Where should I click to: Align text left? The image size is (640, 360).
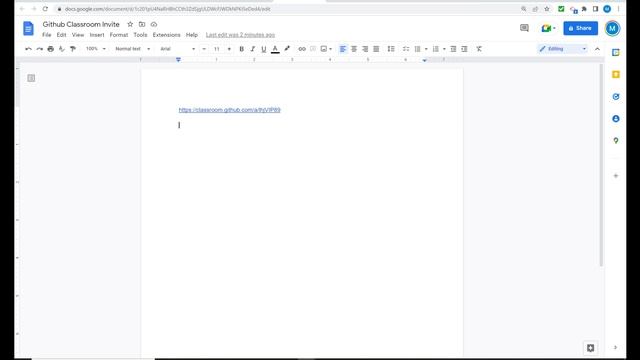(343, 49)
